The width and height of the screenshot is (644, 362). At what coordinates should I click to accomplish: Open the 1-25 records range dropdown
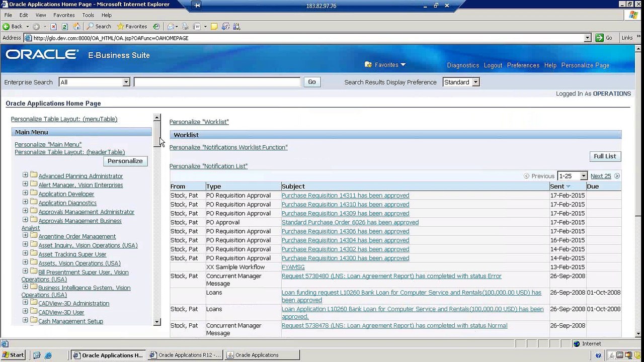584,176
